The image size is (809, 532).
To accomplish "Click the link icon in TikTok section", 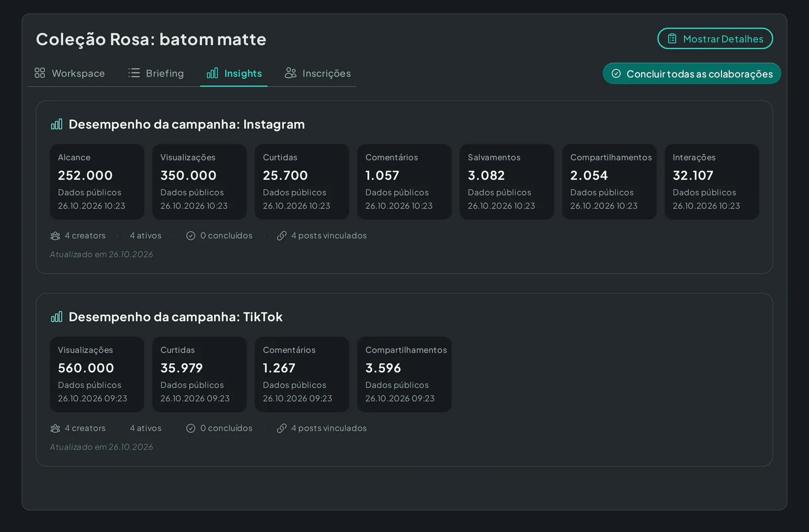I will [282, 428].
